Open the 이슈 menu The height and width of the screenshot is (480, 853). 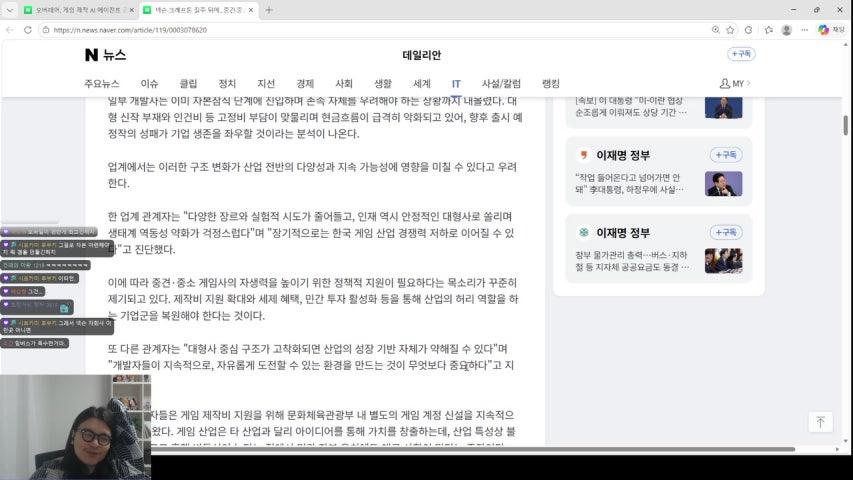coord(149,83)
